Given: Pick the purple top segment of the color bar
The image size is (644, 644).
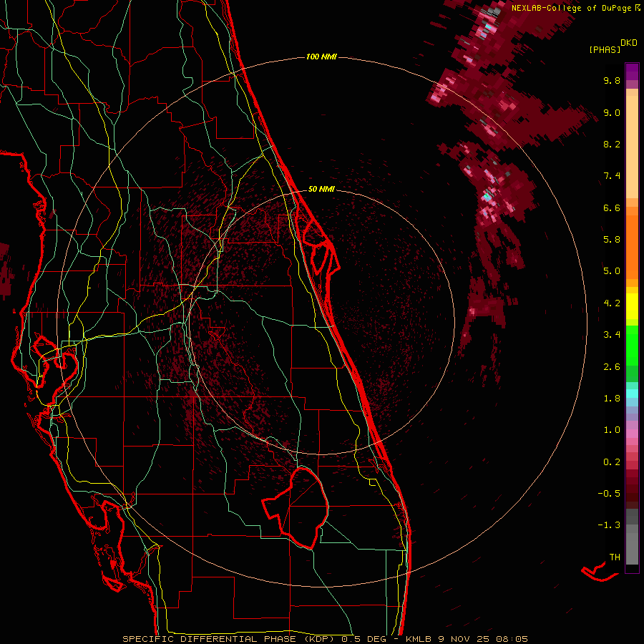Looking at the screenshot, I should tap(632, 72).
